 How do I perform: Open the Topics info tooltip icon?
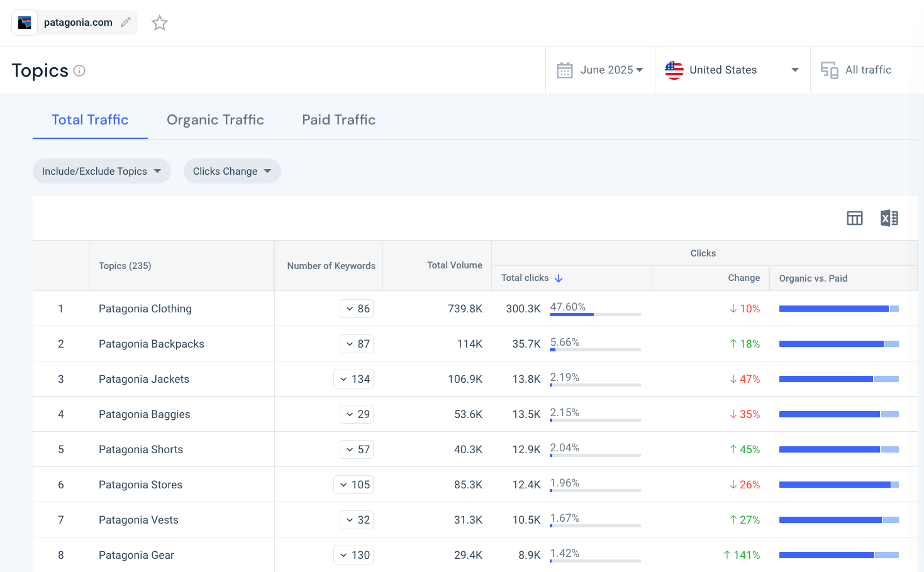79,70
